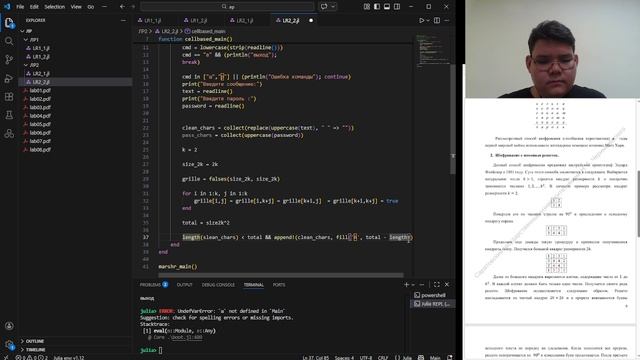This screenshot has width=640, height=360.
Task: Open the overflow menu ellipsis in menu bar
Action: 104,7
